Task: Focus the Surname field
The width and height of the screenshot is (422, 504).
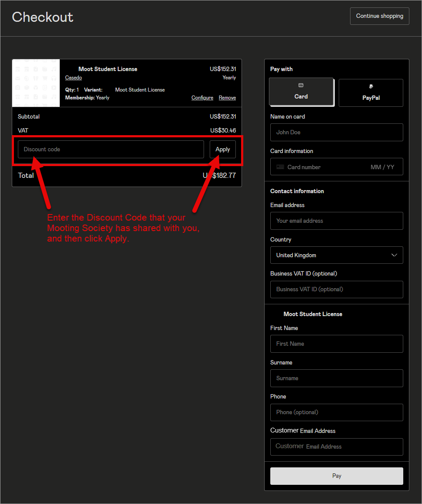Action: point(337,378)
